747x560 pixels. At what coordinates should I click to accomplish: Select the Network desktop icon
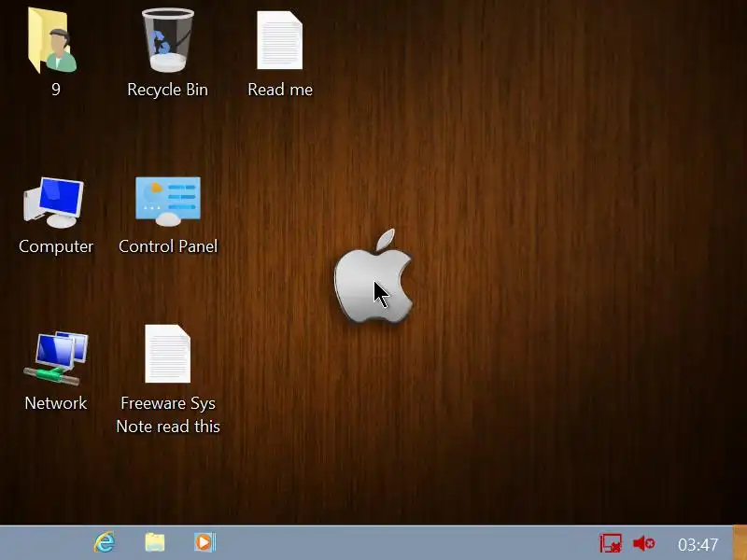click(x=56, y=358)
